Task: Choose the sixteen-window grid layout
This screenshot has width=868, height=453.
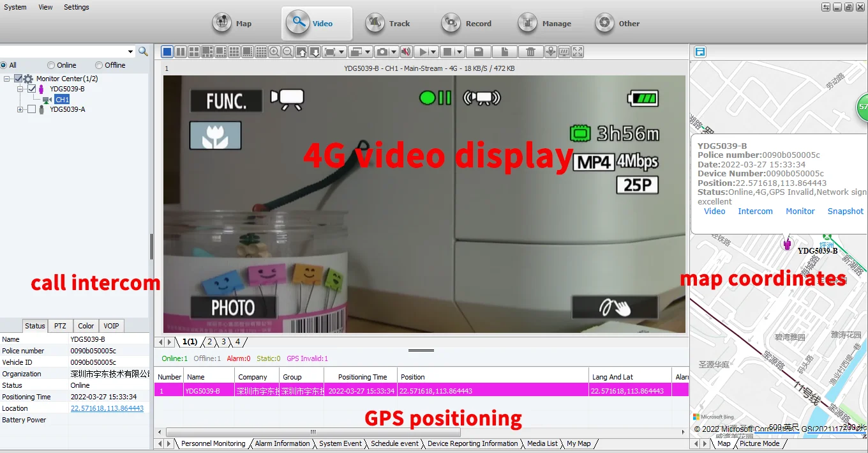Action: click(262, 52)
